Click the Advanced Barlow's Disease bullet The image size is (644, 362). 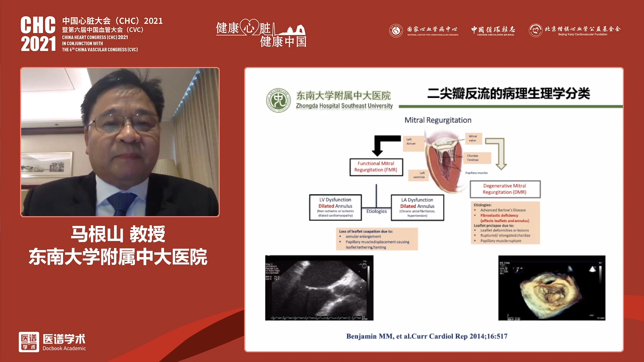tap(503, 210)
